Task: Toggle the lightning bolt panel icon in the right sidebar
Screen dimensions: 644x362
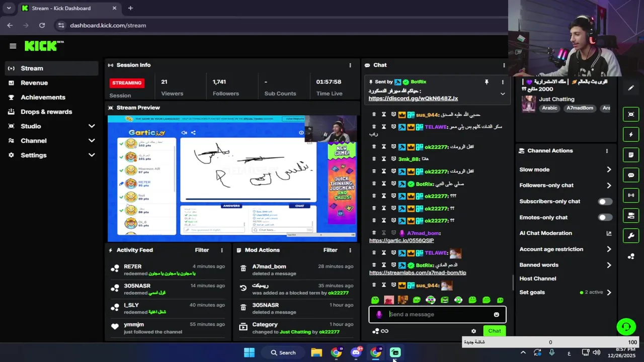Action: coord(631,135)
